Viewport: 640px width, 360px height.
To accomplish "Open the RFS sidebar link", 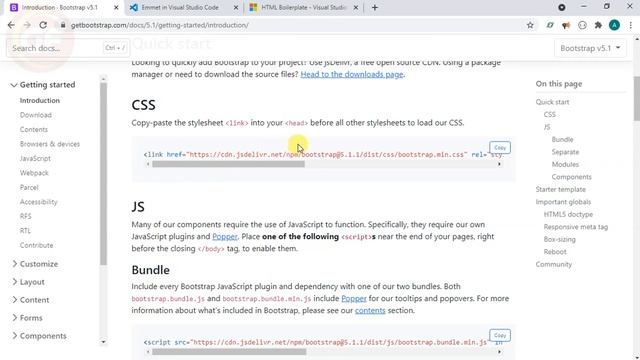I will tap(25, 216).
